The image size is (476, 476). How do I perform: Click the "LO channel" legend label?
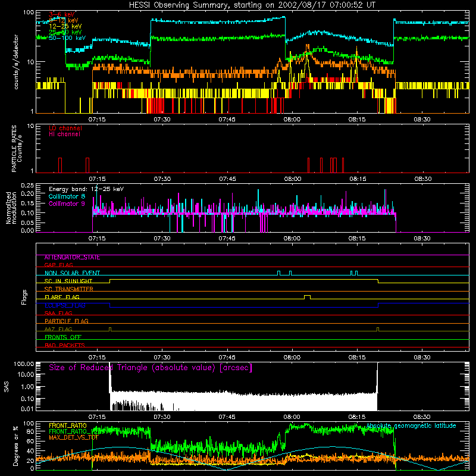click(65, 129)
